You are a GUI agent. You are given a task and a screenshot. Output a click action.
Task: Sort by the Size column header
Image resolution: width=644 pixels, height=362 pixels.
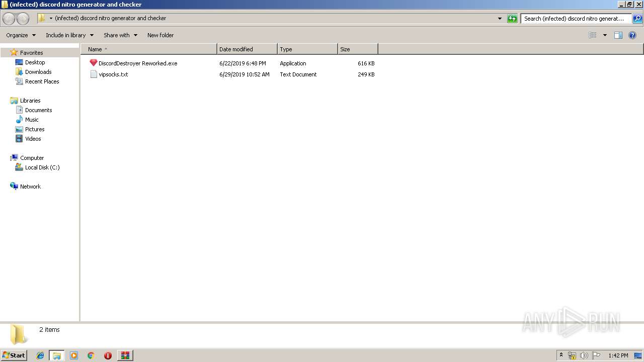click(x=358, y=49)
